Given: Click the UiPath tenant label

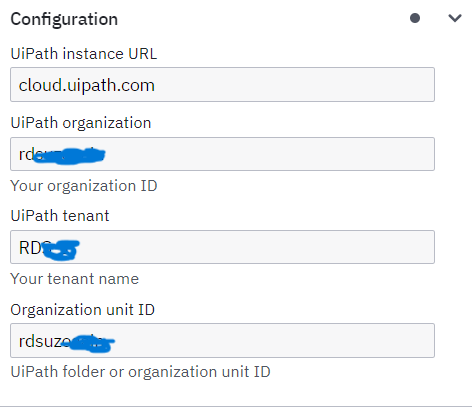Looking at the screenshot, I should point(60,216).
